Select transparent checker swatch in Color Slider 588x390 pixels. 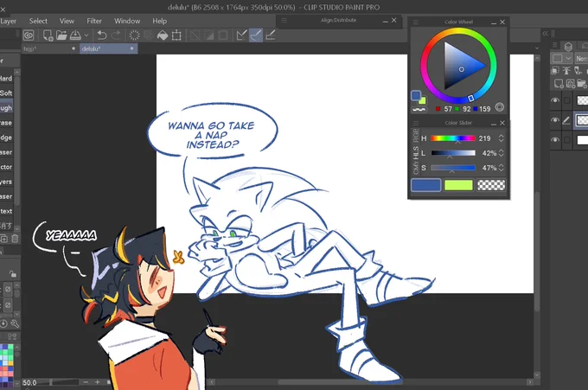tap(491, 185)
